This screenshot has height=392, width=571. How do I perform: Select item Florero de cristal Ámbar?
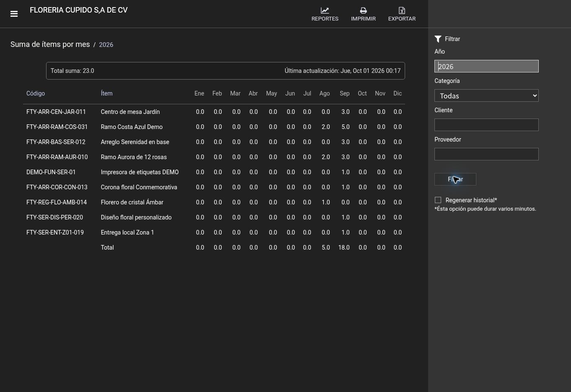tap(132, 202)
